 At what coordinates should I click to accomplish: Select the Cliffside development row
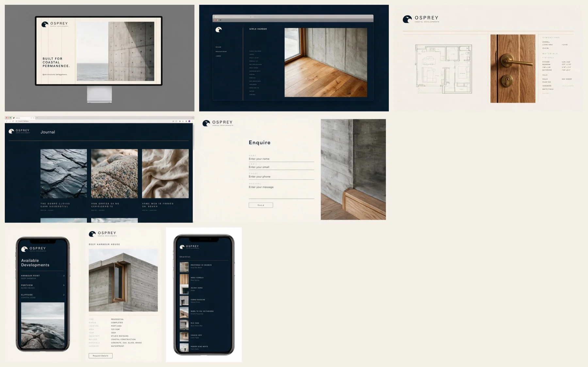point(43,296)
